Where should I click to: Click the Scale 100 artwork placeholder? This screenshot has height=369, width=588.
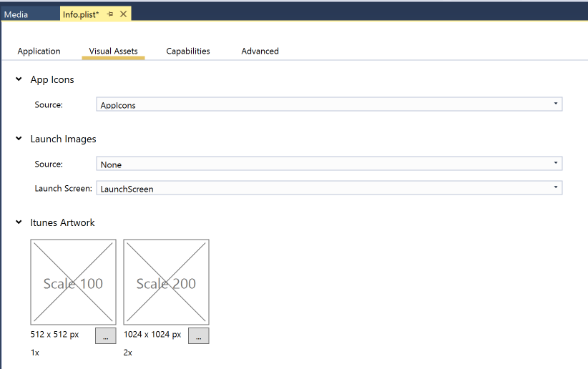(73, 282)
